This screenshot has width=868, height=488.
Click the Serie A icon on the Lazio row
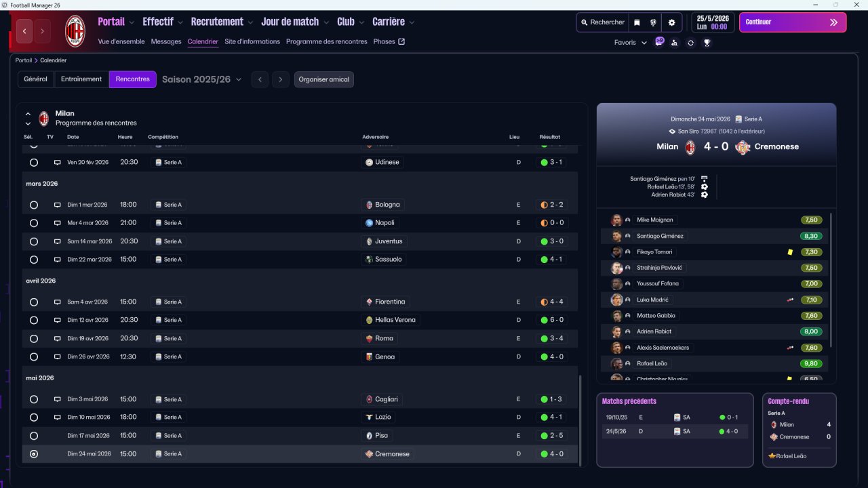coord(158,418)
